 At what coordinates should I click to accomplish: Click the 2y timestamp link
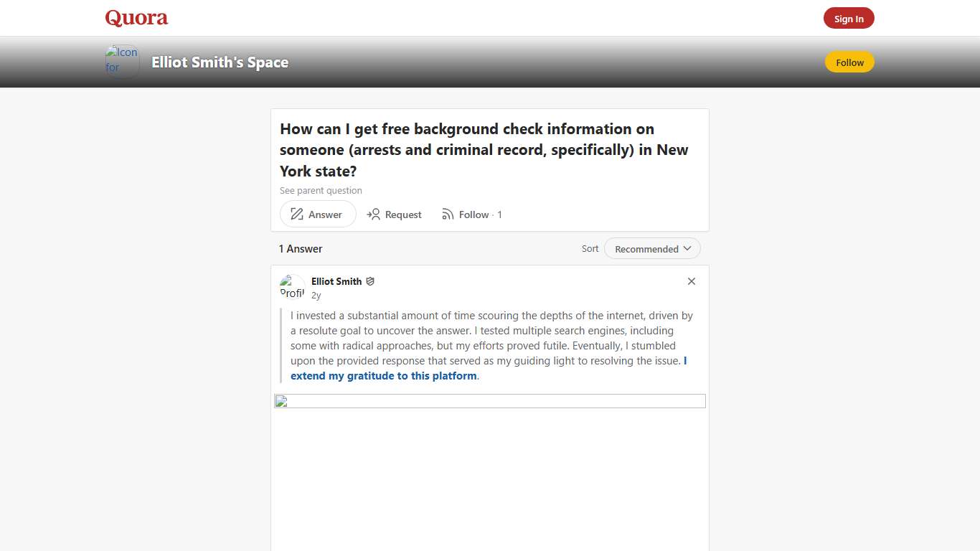[316, 295]
